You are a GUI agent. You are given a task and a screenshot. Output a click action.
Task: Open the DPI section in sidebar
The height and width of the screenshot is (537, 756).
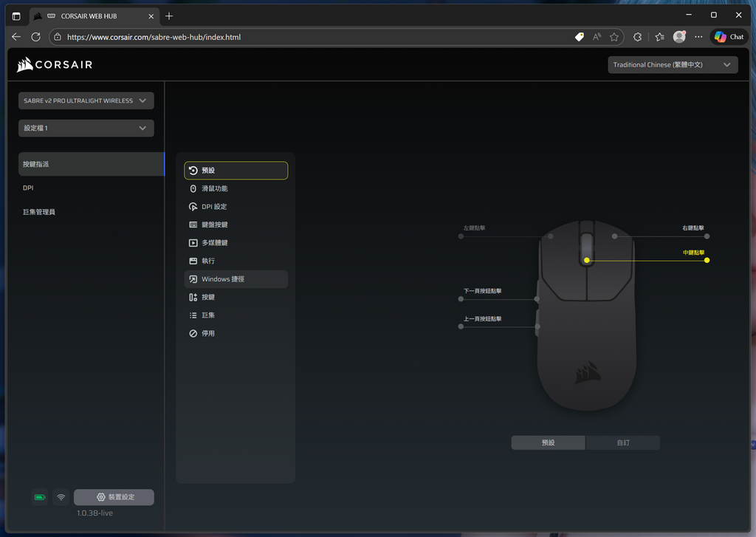[x=28, y=188]
